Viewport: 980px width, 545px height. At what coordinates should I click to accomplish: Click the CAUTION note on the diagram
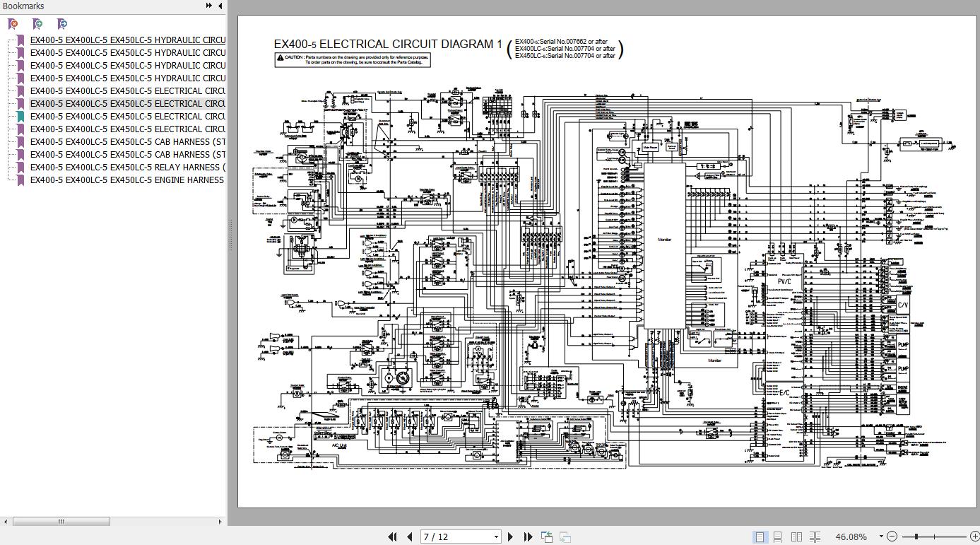[353, 60]
